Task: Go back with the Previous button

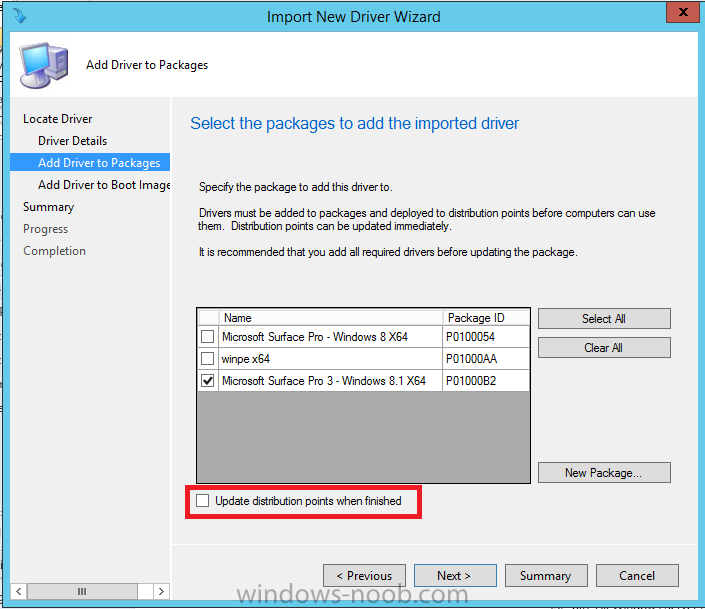Action: tap(364, 576)
